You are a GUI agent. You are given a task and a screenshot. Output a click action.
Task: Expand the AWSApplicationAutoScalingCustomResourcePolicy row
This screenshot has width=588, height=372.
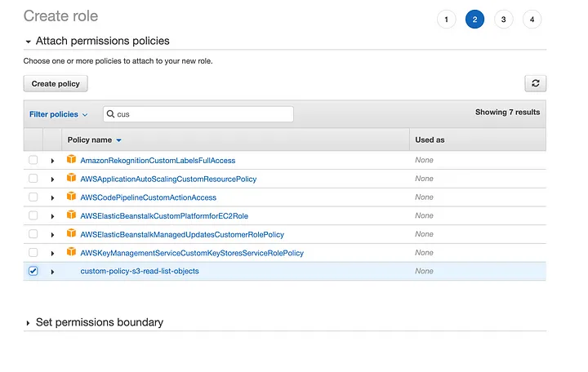click(x=52, y=179)
